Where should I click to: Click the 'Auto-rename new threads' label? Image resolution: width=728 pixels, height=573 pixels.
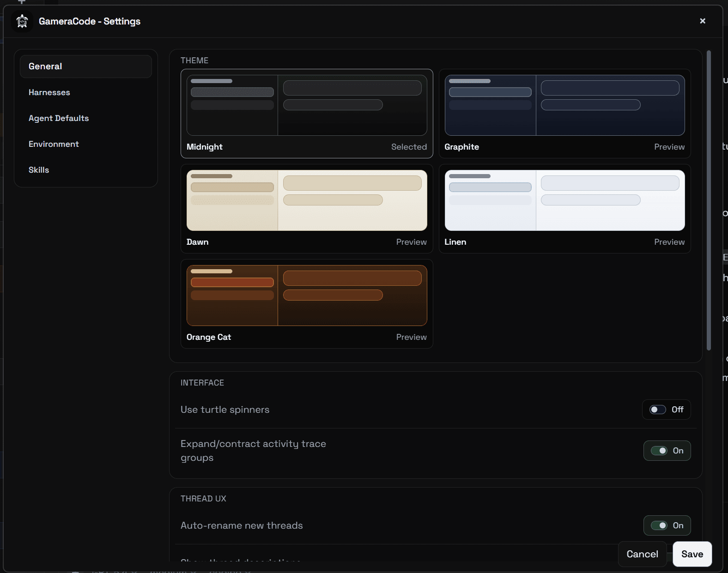[242, 525]
